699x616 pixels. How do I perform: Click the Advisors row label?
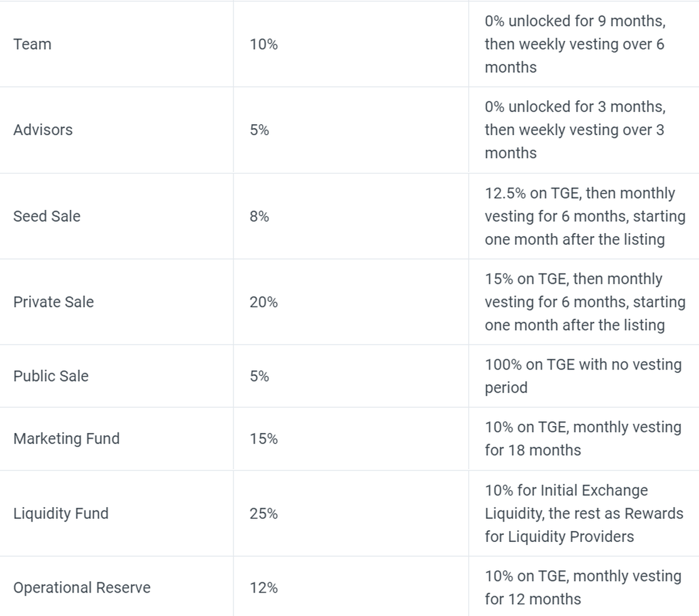(x=43, y=130)
